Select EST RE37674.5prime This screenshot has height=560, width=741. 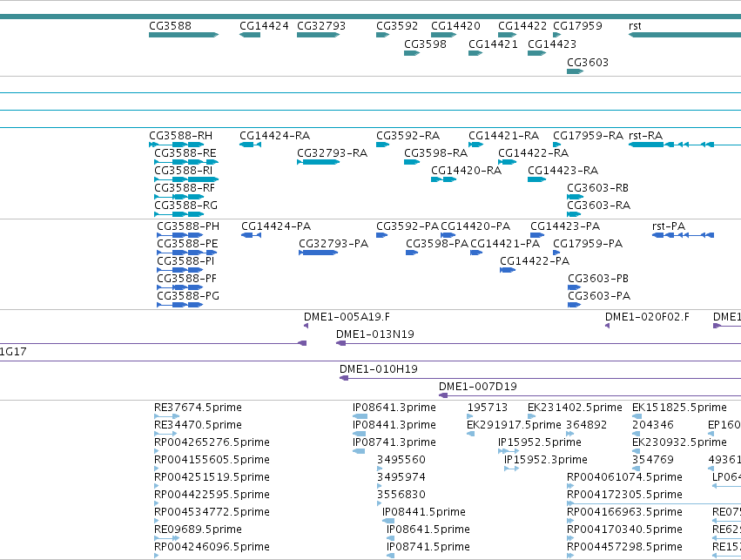coord(198,408)
